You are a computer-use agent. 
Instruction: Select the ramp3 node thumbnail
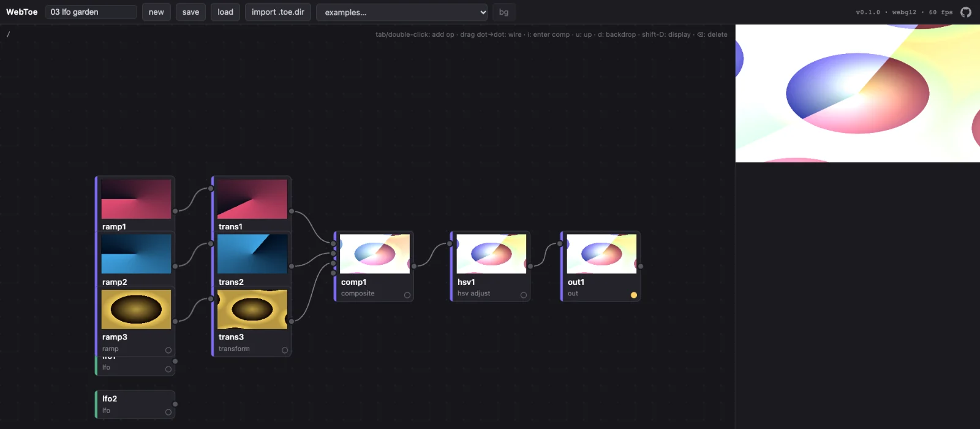coord(136,309)
